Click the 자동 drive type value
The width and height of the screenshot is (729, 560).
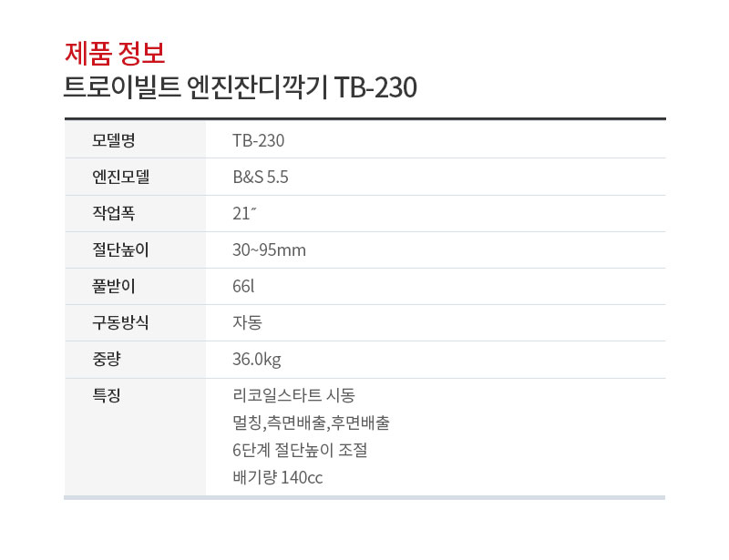(x=247, y=322)
